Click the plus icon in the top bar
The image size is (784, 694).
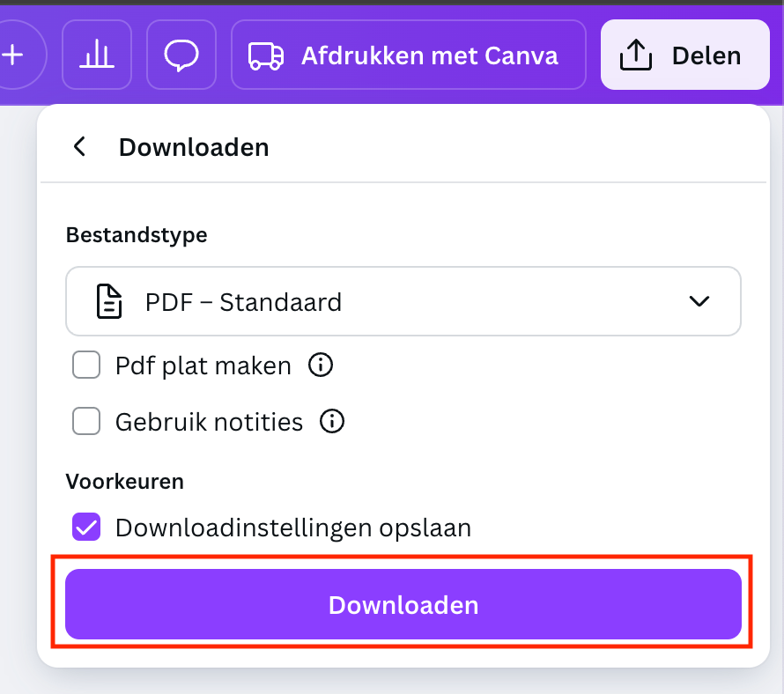point(12,55)
